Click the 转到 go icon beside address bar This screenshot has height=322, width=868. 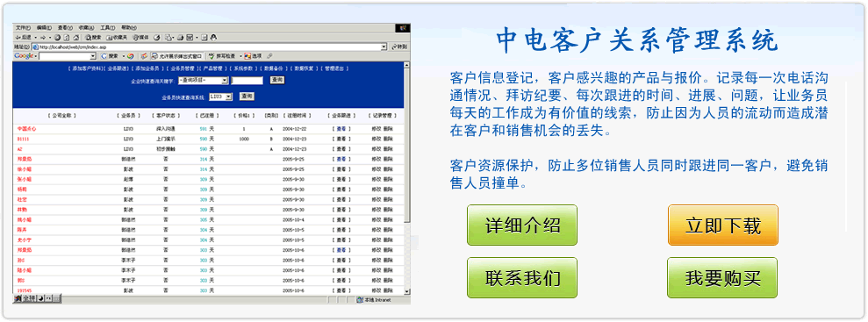pos(398,47)
